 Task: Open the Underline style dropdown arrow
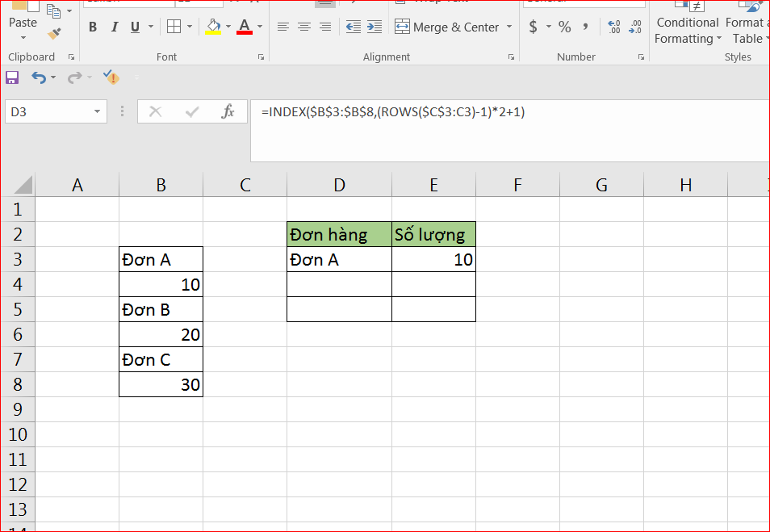click(x=151, y=27)
